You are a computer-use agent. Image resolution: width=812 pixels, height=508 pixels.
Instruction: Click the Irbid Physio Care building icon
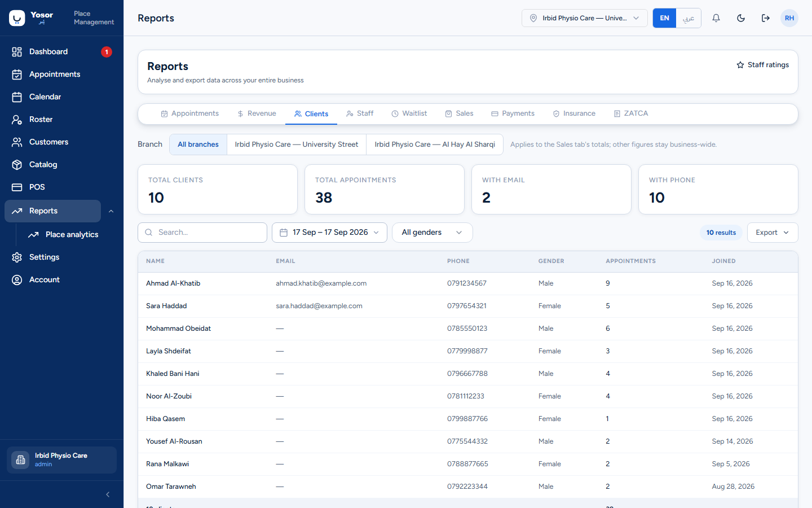20,460
